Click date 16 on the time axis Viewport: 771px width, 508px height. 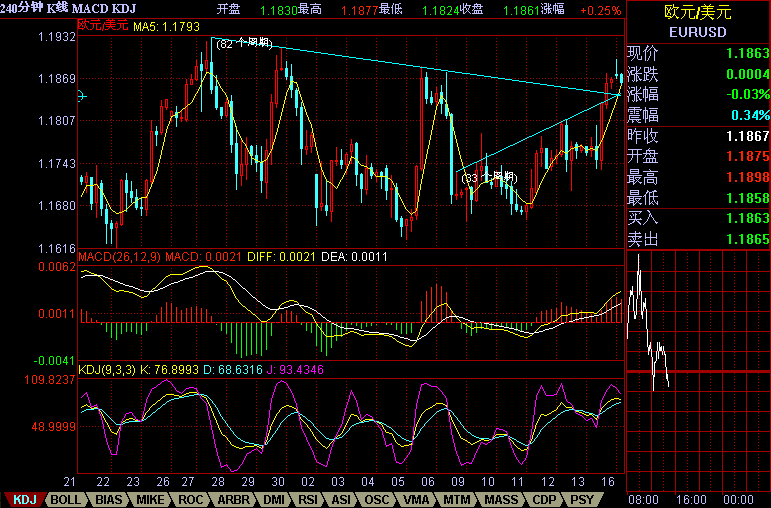[608, 482]
